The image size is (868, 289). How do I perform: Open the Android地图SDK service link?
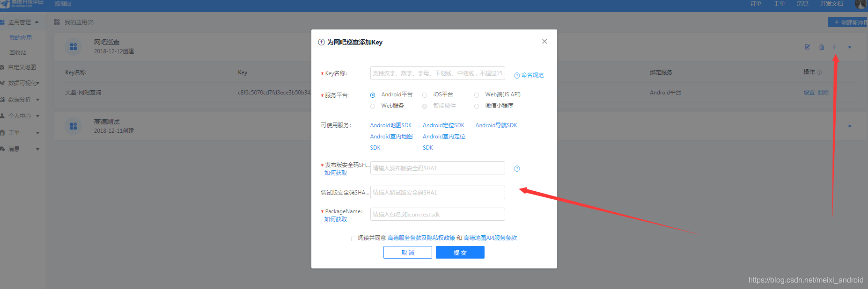coord(391,125)
